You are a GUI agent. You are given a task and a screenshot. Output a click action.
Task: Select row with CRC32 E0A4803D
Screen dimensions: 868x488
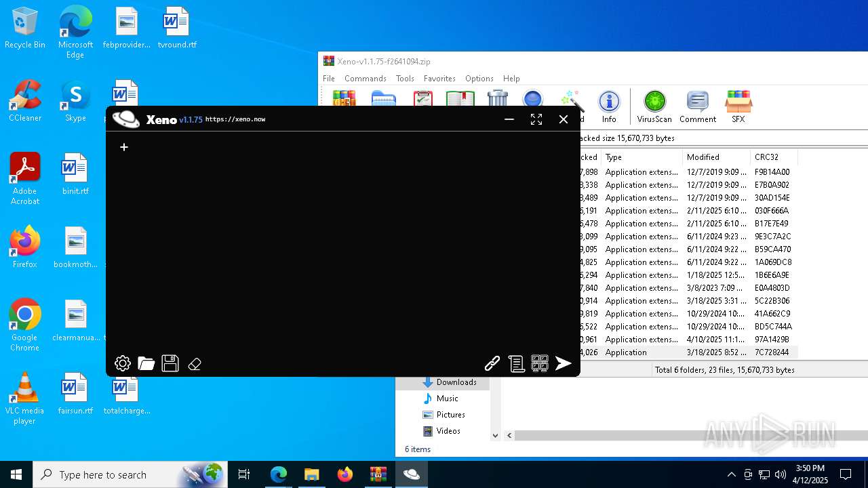click(x=689, y=288)
